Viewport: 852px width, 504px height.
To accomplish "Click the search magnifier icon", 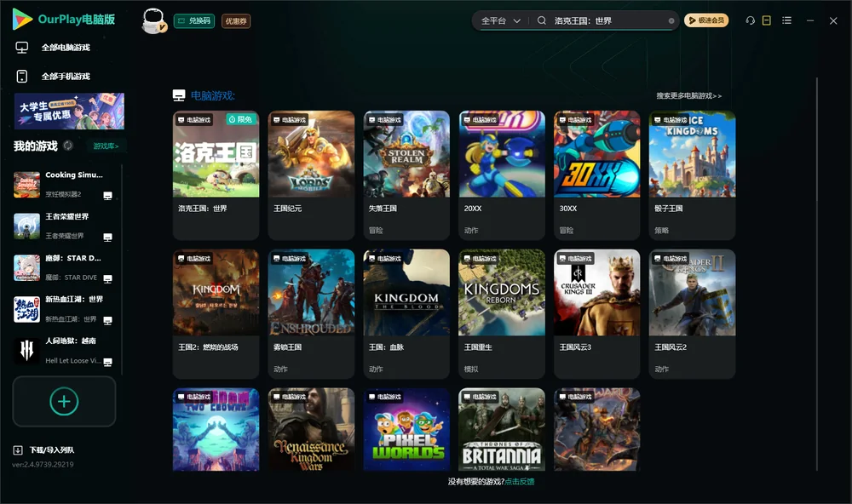I will (x=542, y=20).
